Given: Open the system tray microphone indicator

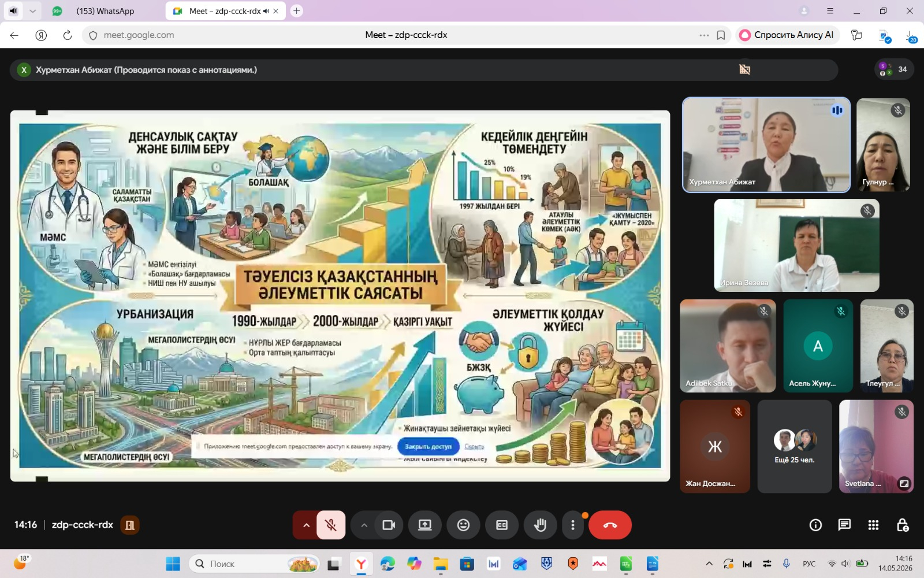Looking at the screenshot, I should [x=786, y=564].
